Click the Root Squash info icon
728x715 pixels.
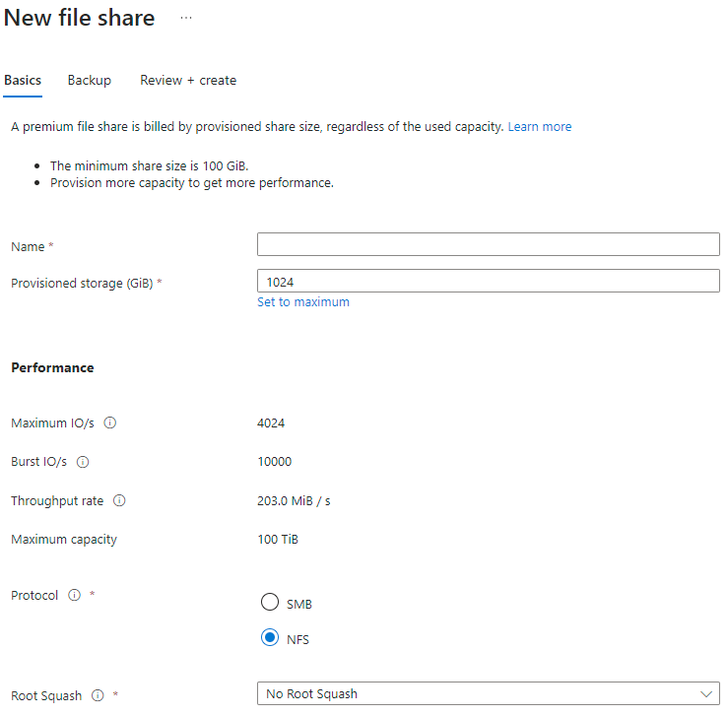click(x=98, y=695)
